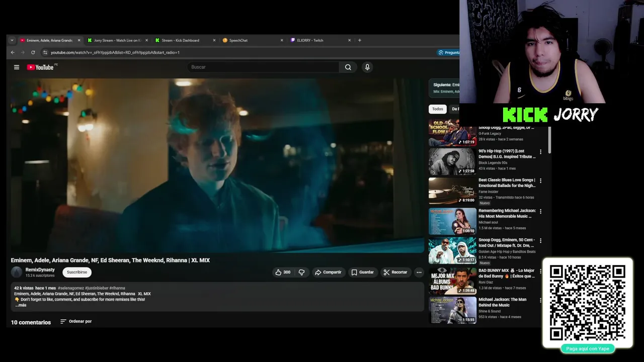
Task: Click the Fame Insider channel name
Action: (489, 192)
